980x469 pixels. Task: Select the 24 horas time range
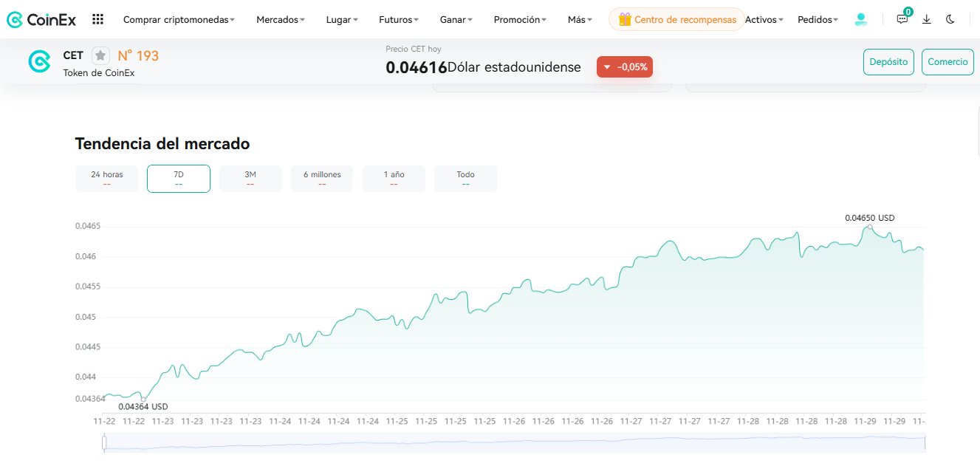pyautogui.click(x=107, y=178)
